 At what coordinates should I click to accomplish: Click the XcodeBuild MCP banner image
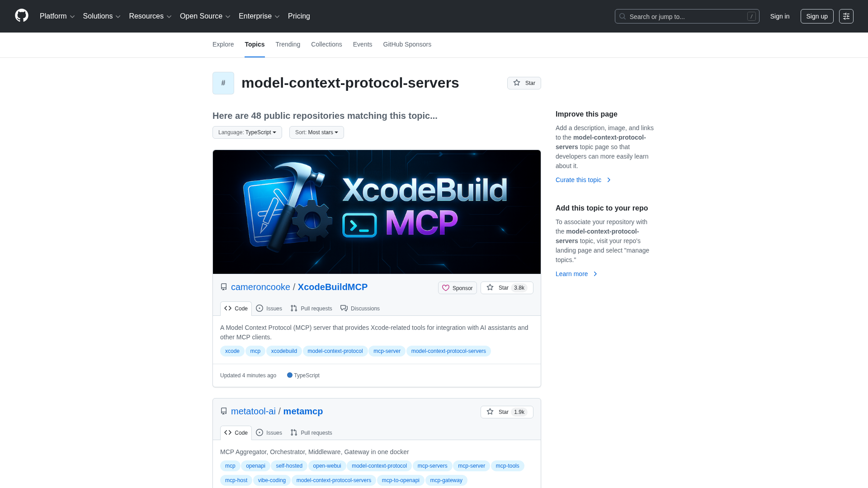tap(377, 212)
